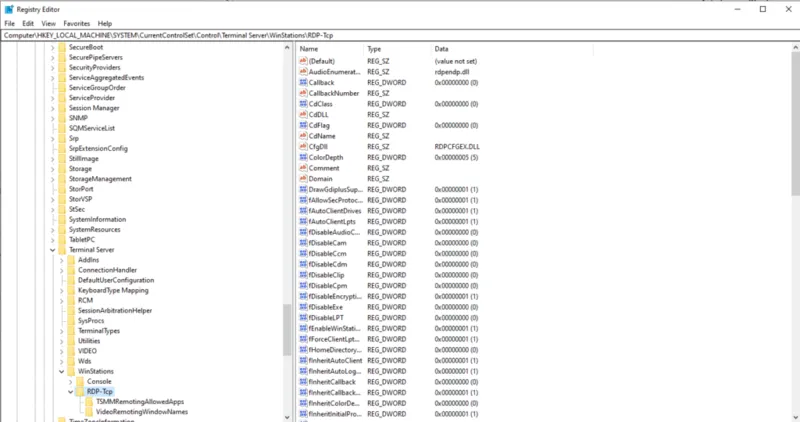Select the CallbackNumber string icon
This screenshot has height=422, width=800.
click(303, 93)
